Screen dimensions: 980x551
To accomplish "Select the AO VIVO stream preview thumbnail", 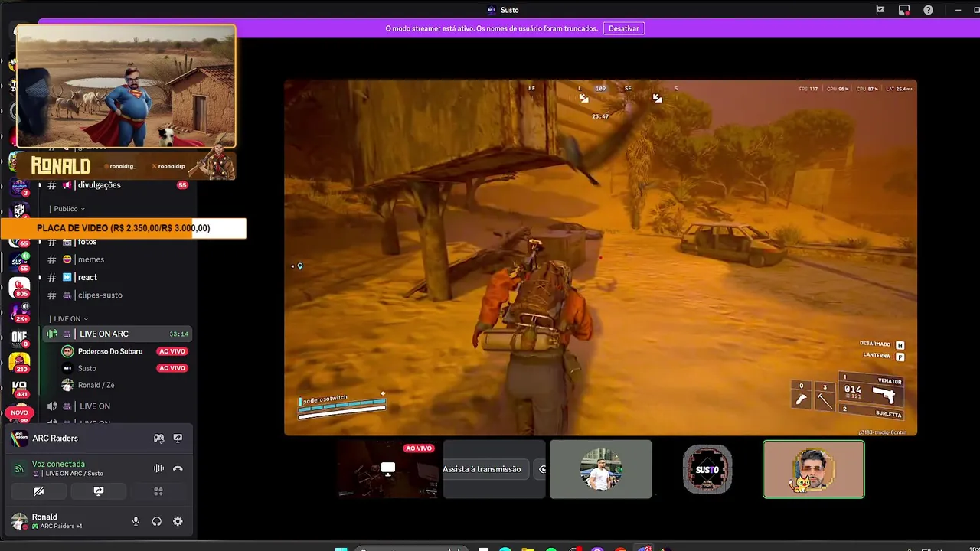I will [387, 469].
